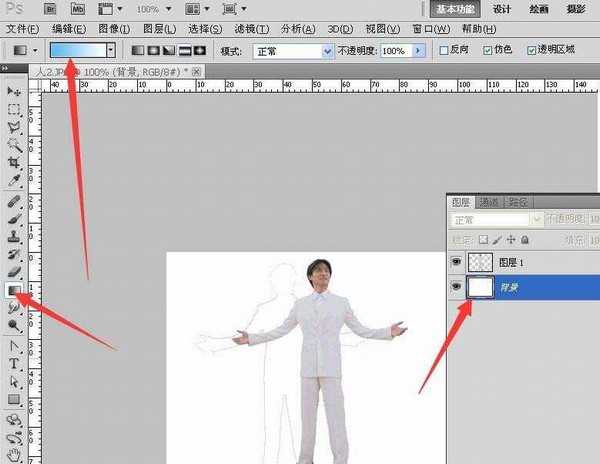This screenshot has width=600, height=464.
Task: Select the Crop tool
Action: [14, 163]
